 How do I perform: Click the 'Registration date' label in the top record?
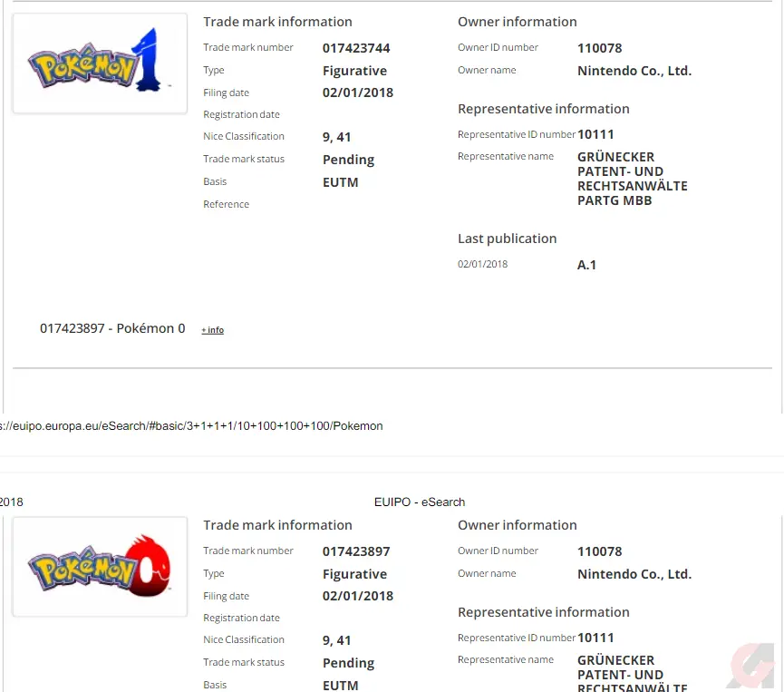coord(241,114)
